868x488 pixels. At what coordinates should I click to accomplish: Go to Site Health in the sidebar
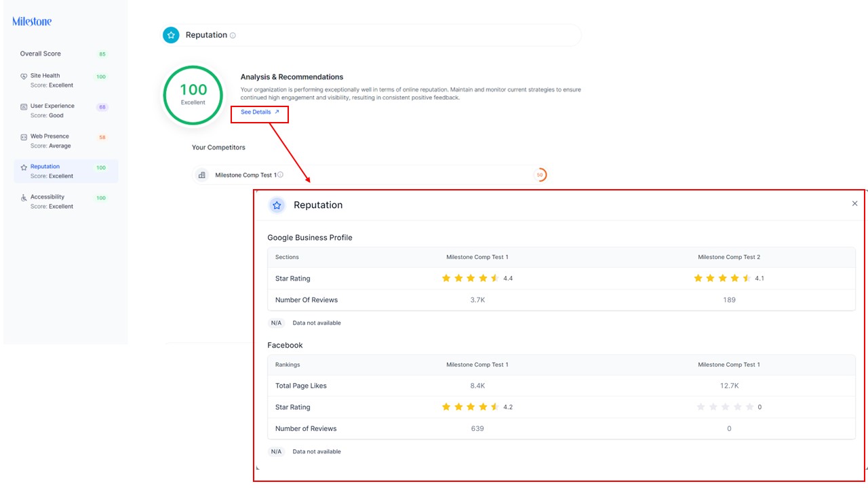tap(66, 81)
